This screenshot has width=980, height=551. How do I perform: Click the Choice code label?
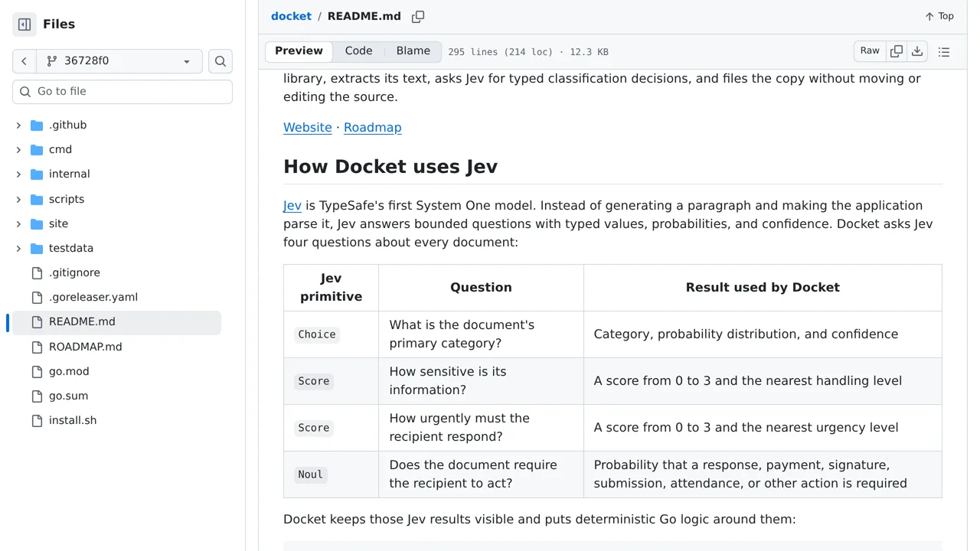pos(317,334)
